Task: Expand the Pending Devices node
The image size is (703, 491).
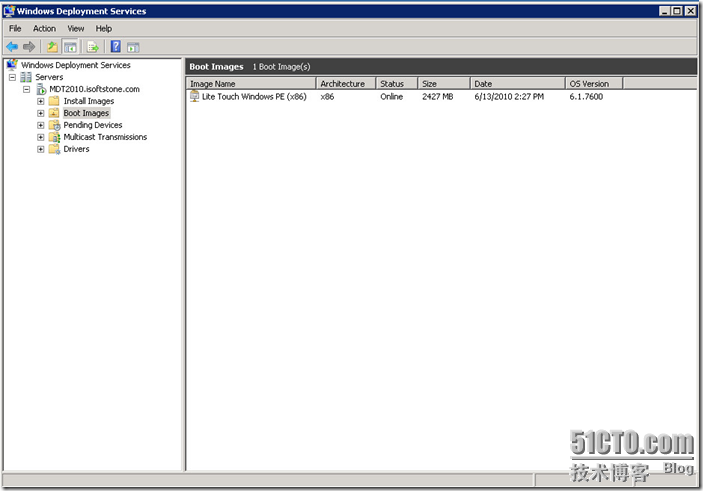Action: click(x=40, y=125)
